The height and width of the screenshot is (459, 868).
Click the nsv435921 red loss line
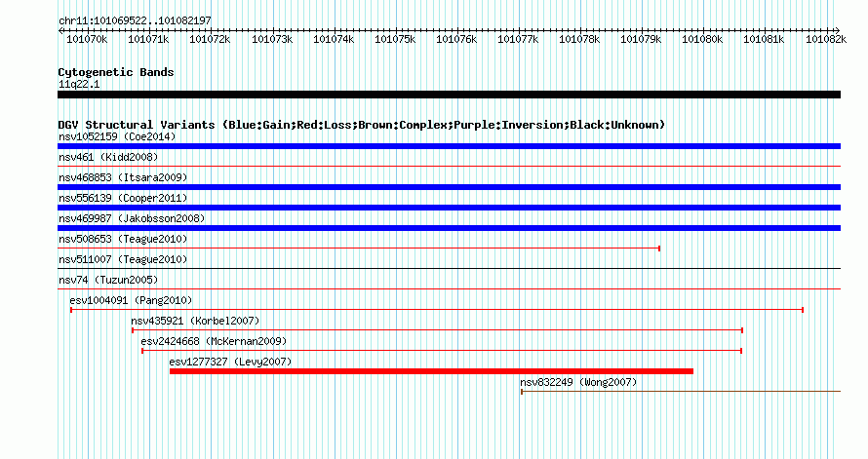tap(437, 330)
